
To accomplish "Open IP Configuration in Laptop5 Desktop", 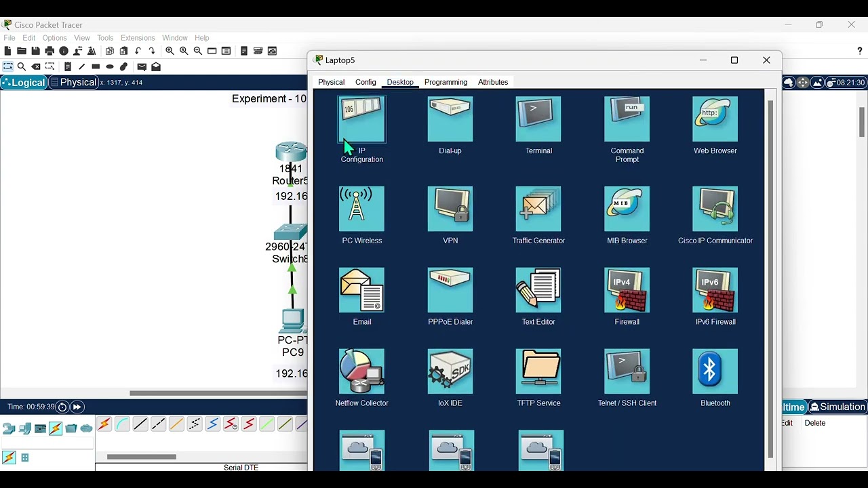I will (x=362, y=119).
